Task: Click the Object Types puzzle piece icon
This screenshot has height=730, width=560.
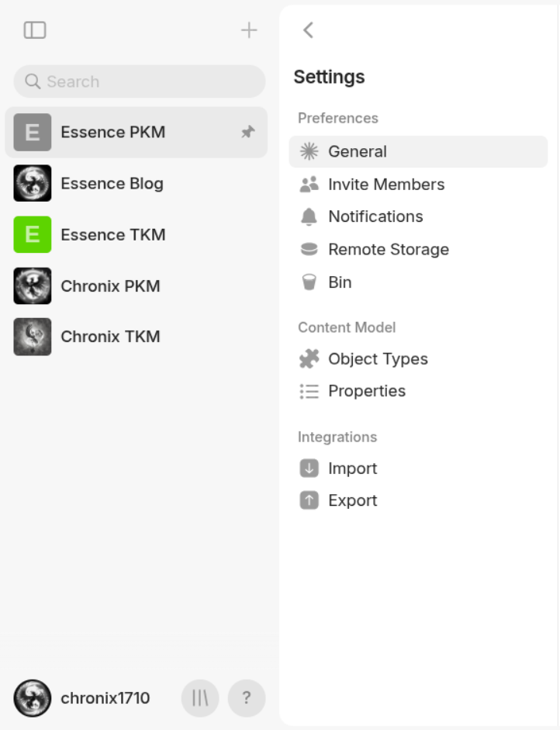Action: click(x=309, y=358)
